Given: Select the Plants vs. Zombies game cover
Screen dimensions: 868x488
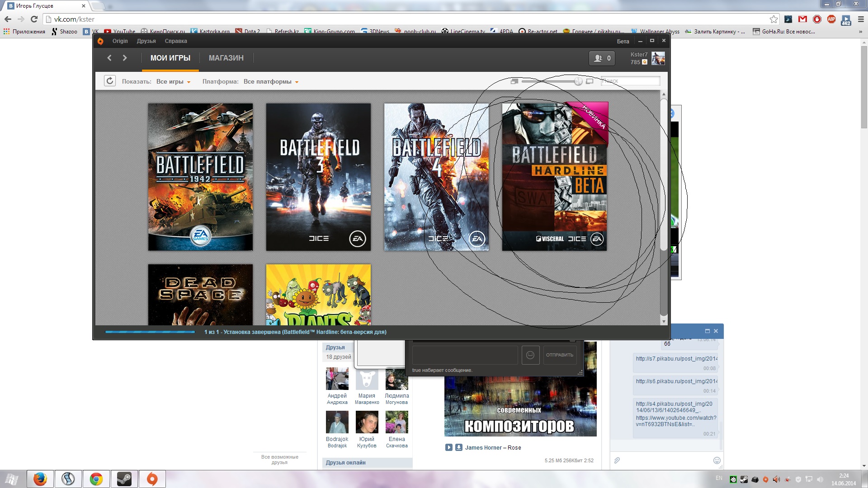Looking at the screenshot, I should (318, 295).
